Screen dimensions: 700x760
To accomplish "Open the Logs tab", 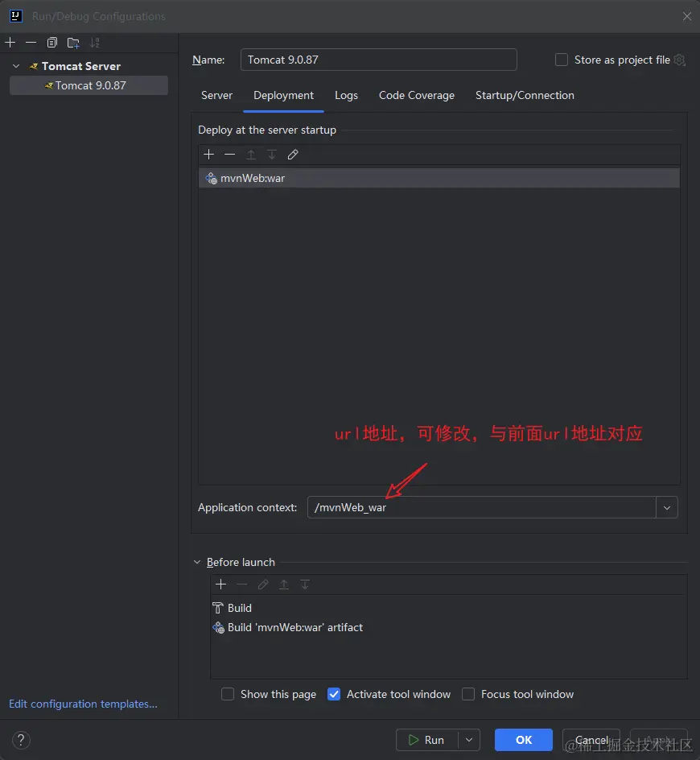I will 346,96.
